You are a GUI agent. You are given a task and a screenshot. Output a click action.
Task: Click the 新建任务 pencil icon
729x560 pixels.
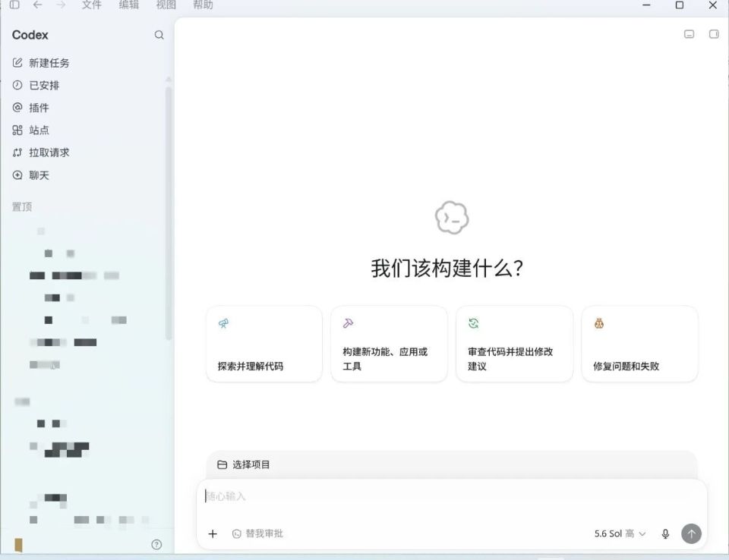(17, 63)
